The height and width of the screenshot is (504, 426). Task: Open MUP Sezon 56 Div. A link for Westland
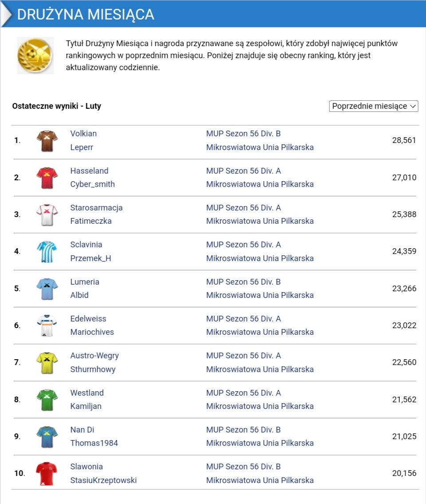point(243,393)
